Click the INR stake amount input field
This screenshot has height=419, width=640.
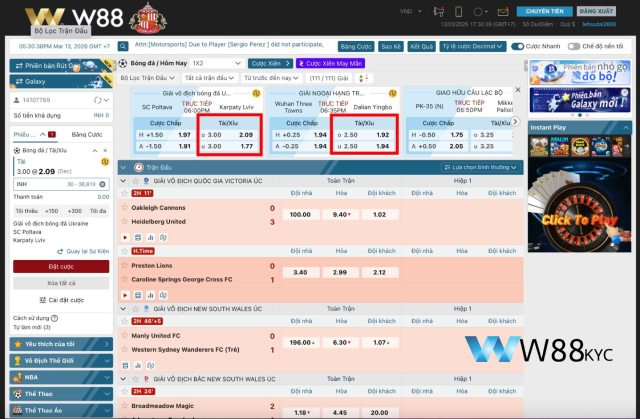pos(40,184)
